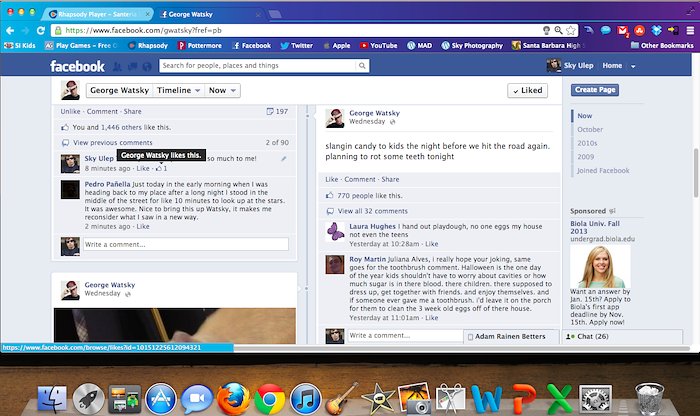
Task: Click the search magnifier button on Facebook
Action: tap(362, 66)
